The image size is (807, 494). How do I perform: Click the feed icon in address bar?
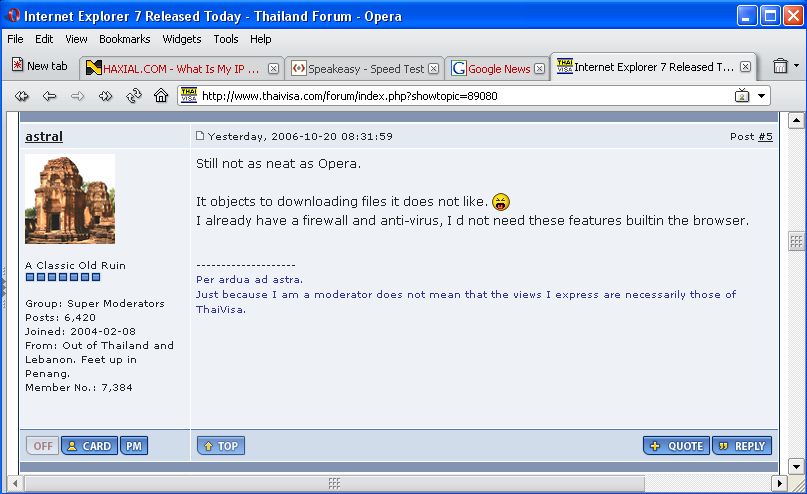click(743, 96)
